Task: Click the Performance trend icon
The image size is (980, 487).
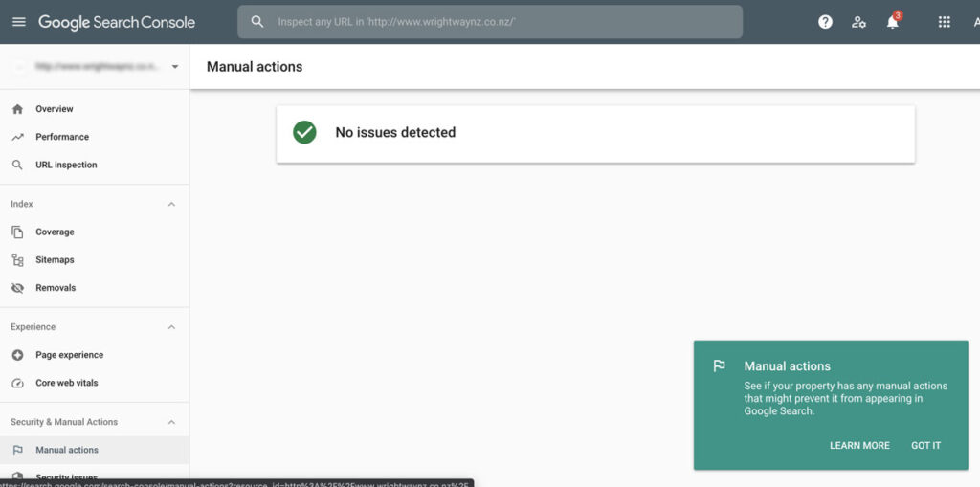Action: tap(17, 137)
